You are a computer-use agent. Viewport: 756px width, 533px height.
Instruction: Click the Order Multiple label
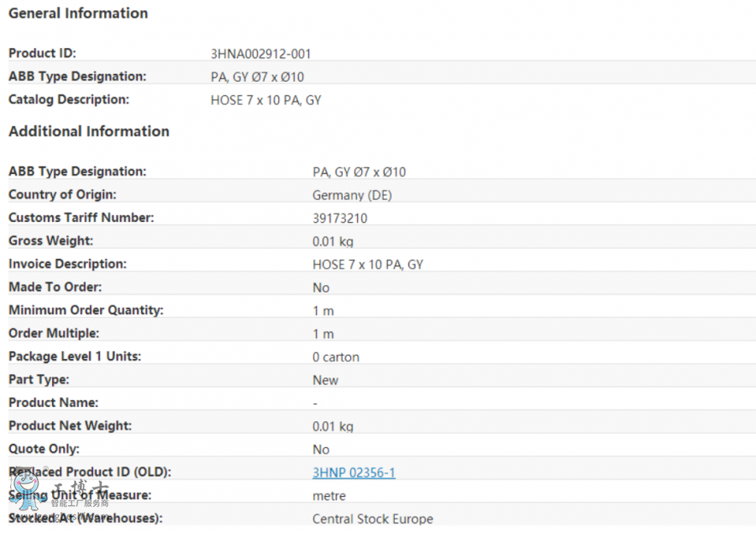(54, 333)
